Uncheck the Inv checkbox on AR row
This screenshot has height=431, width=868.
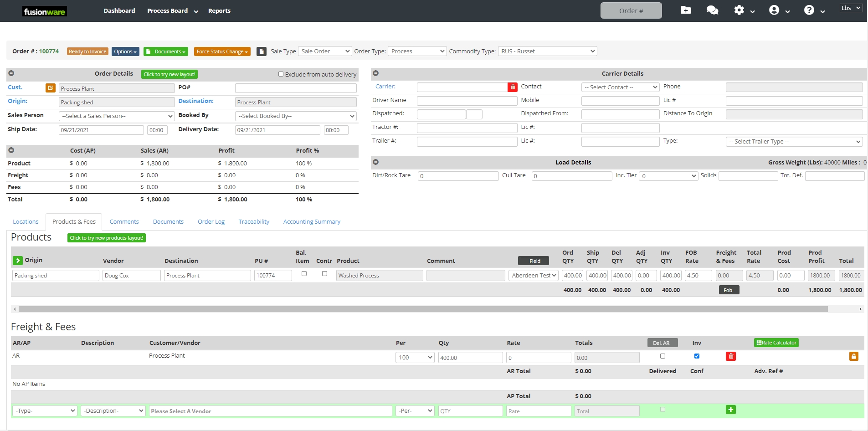(x=697, y=356)
